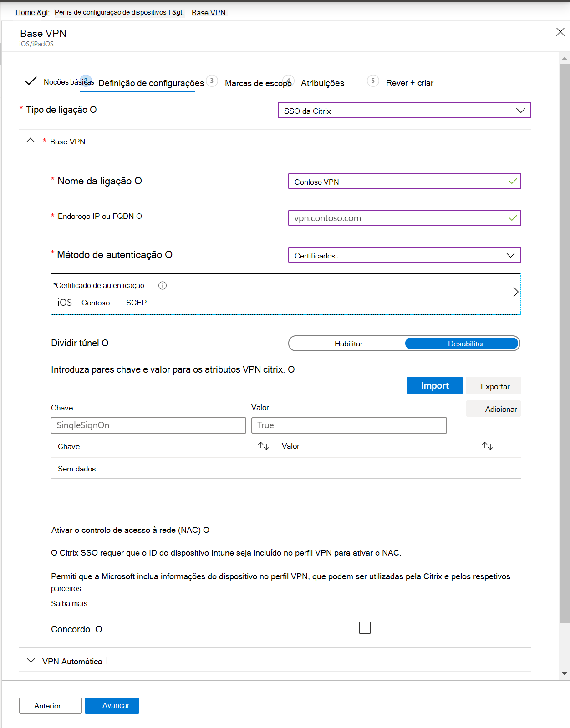Open the Marcas de escopo step
570x728 pixels.
258,83
